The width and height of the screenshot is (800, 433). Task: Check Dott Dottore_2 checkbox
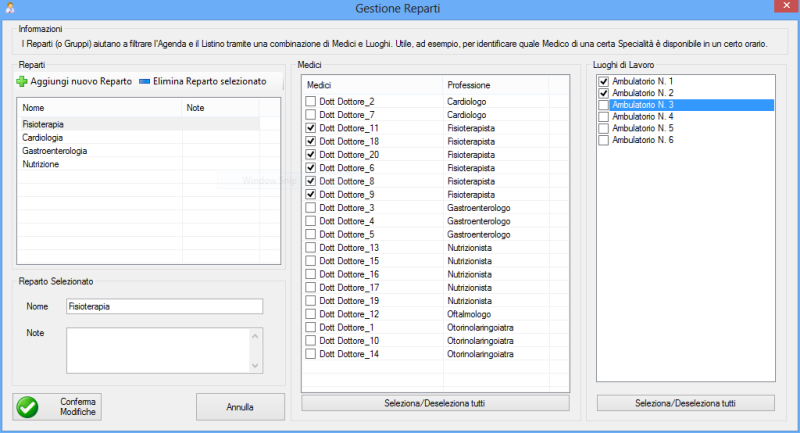click(311, 101)
